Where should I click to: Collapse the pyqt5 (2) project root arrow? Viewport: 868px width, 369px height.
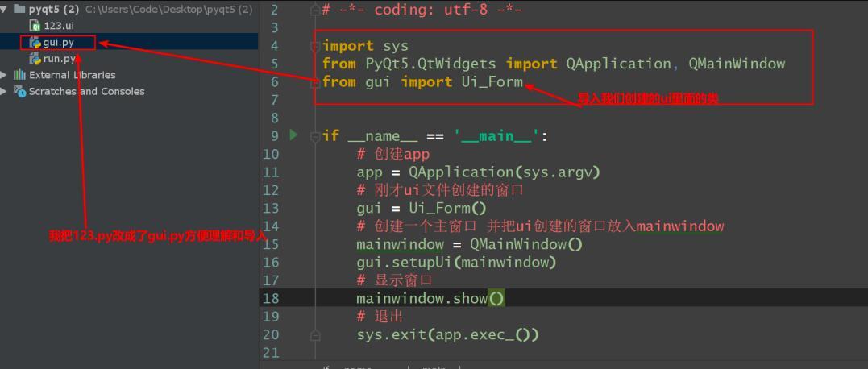[x=3, y=10]
